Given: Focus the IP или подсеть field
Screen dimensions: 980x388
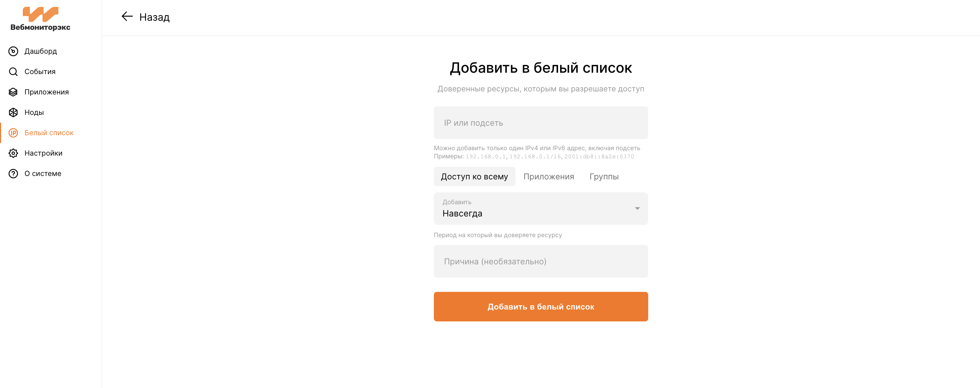Looking at the screenshot, I should coord(541,123).
